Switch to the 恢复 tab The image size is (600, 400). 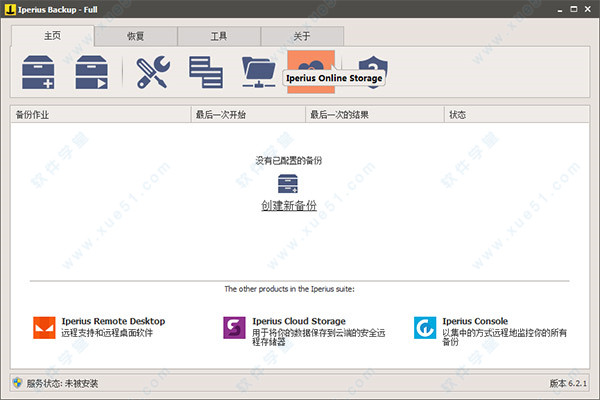coord(135,36)
